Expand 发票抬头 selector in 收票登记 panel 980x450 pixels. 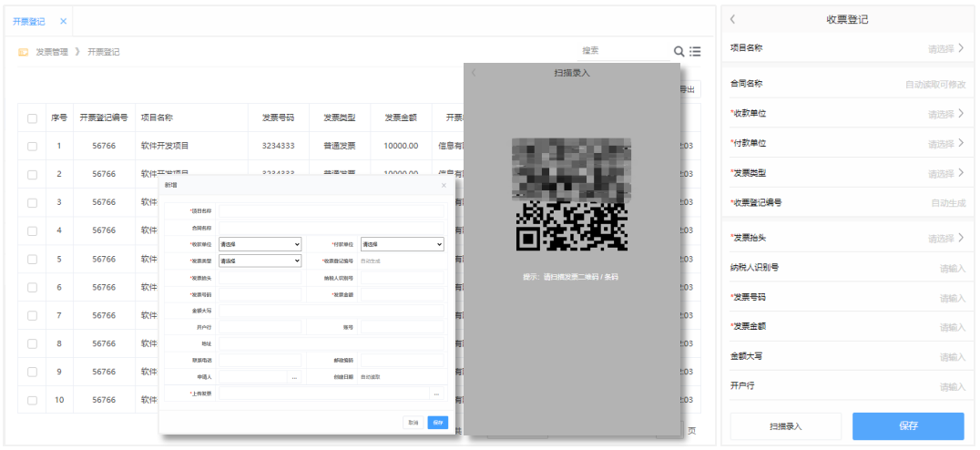pos(946,238)
